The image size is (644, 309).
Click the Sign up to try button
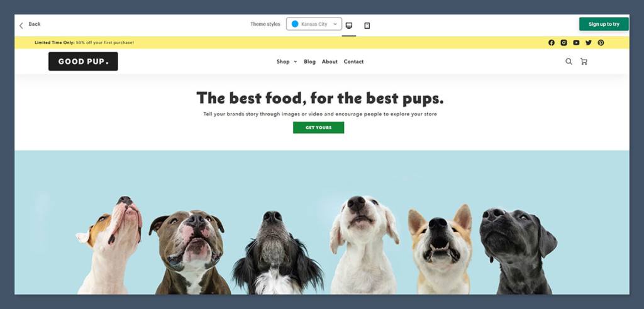coord(604,24)
